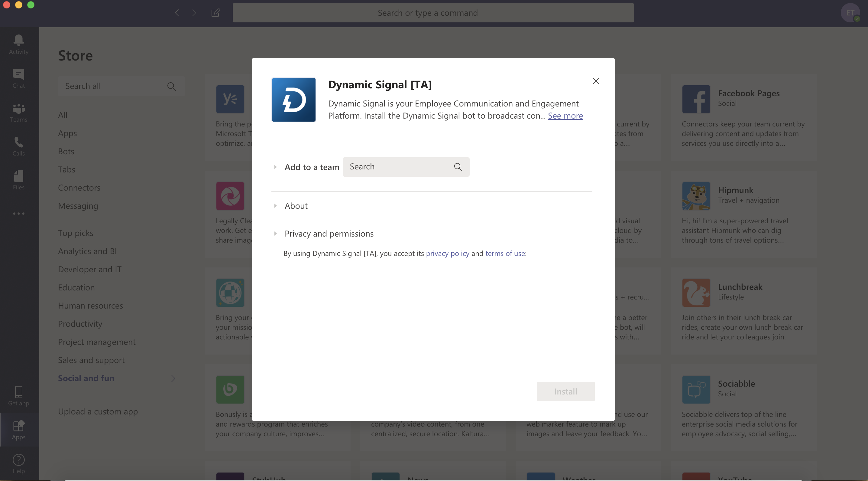Click the Lunchbreak squirrel icon
The image size is (868, 481).
coord(696,293)
